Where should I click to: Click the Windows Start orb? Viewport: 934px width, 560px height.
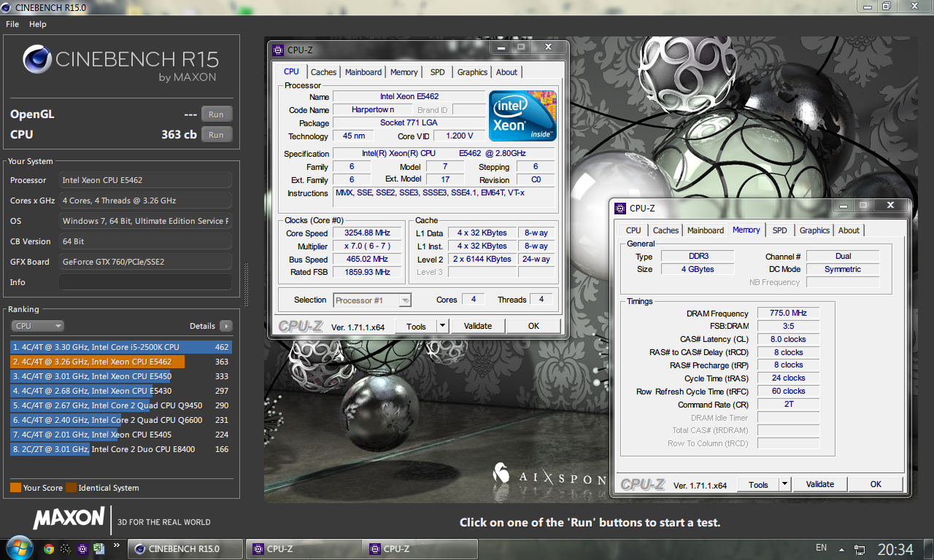coord(18,548)
